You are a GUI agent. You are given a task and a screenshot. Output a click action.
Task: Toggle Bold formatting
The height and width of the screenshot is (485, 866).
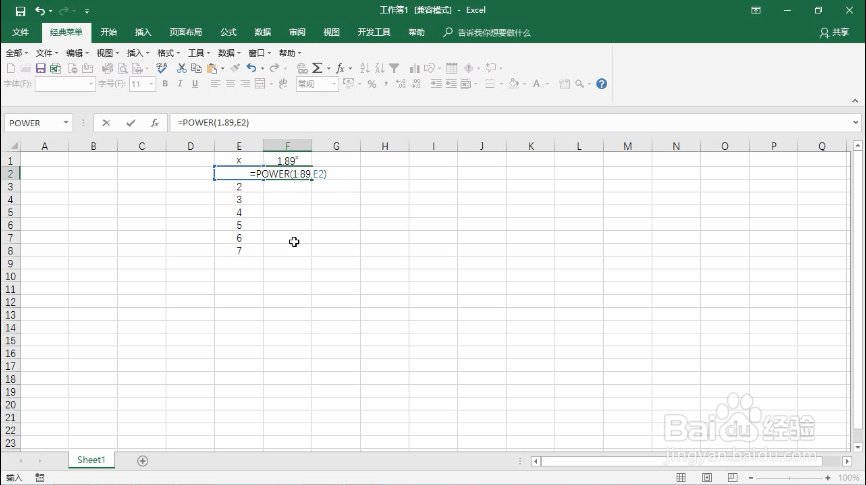click(x=165, y=84)
